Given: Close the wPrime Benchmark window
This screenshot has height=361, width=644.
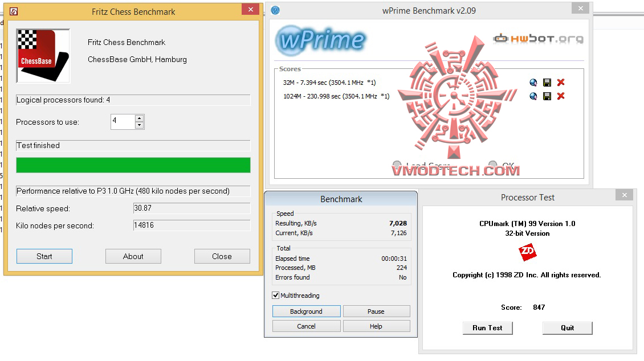Looking at the screenshot, I should (580, 8).
